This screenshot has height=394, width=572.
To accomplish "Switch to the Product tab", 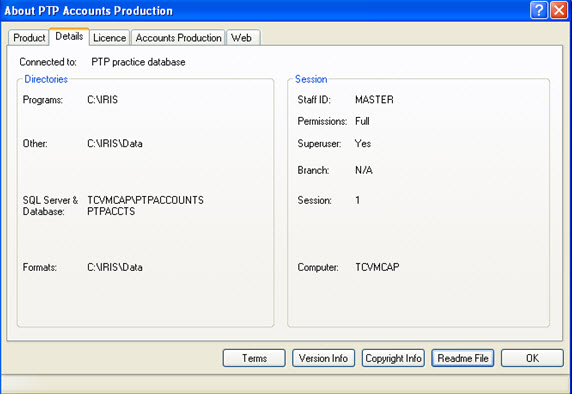I will point(29,38).
